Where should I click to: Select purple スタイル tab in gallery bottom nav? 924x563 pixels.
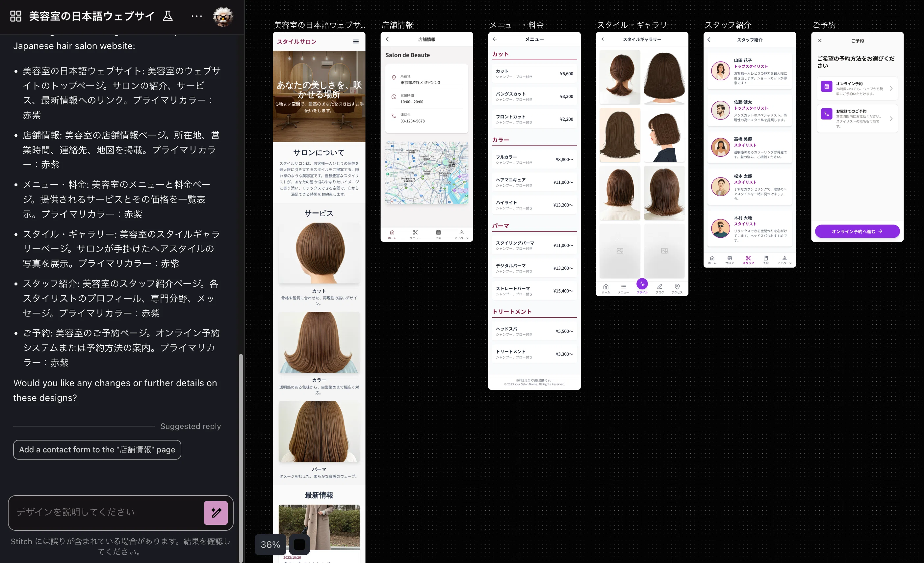642,286
